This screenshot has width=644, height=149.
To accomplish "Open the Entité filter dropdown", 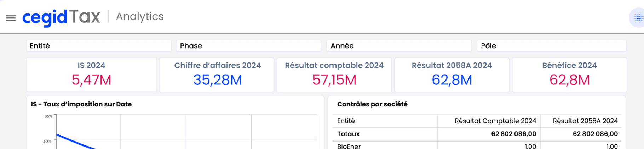I will pyautogui.click(x=98, y=46).
